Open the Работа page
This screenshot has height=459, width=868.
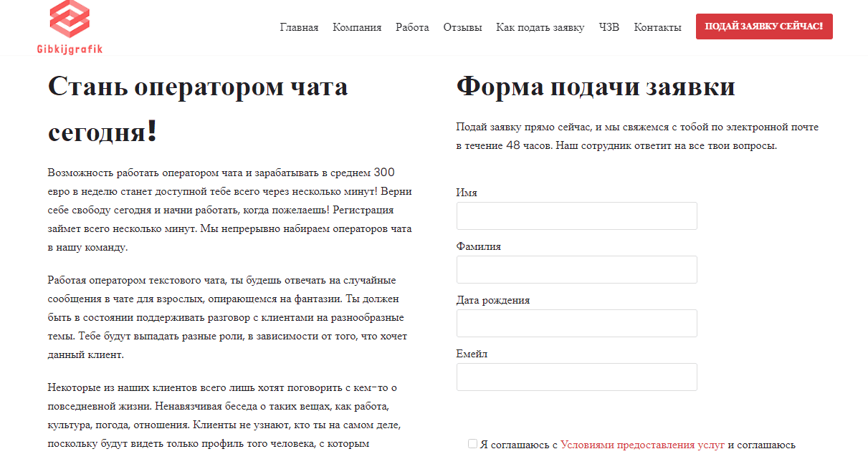(x=412, y=26)
